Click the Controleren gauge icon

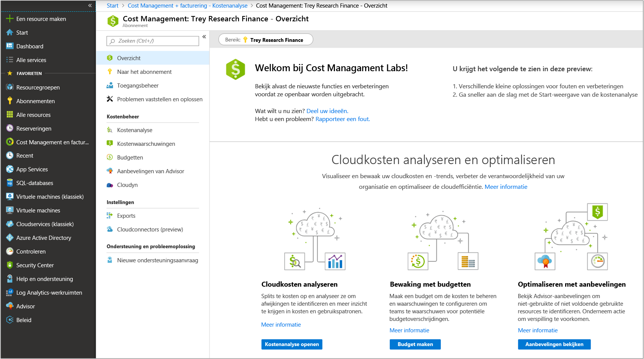10,251
